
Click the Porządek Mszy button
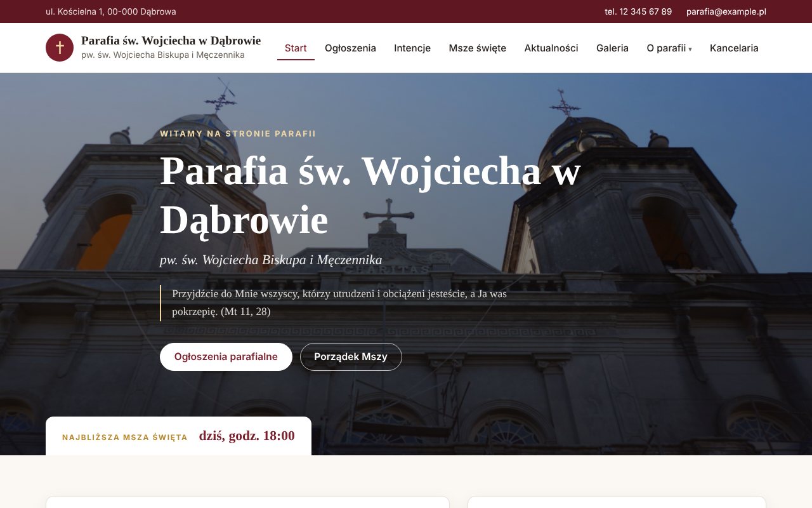click(x=351, y=357)
